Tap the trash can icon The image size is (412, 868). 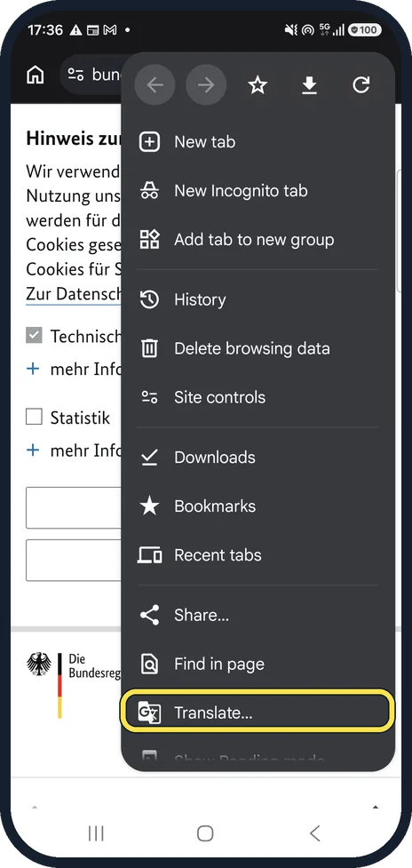click(x=149, y=349)
